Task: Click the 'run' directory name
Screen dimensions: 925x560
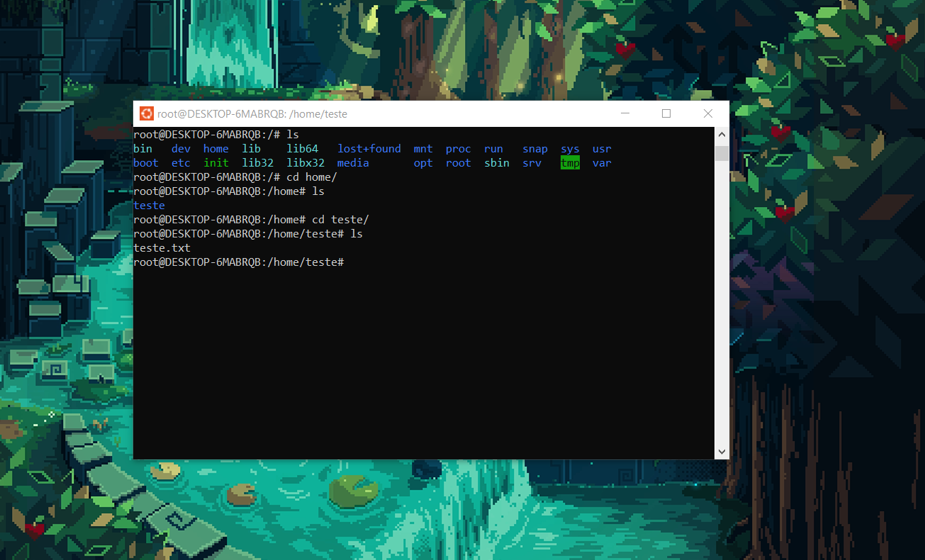Action: (x=493, y=149)
